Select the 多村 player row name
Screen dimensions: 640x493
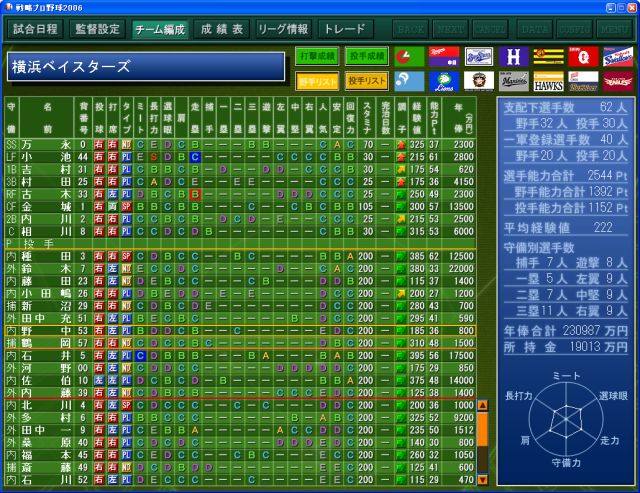(47, 417)
